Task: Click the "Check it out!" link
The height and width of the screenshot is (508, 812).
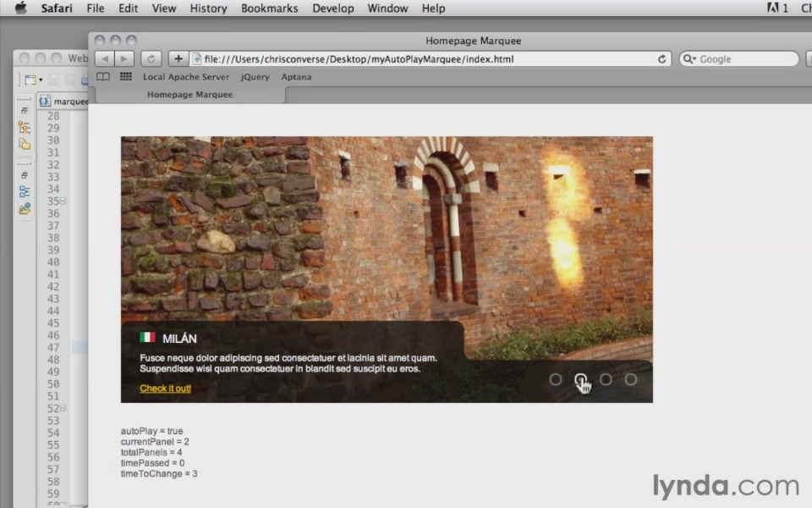Action: click(165, 389)
